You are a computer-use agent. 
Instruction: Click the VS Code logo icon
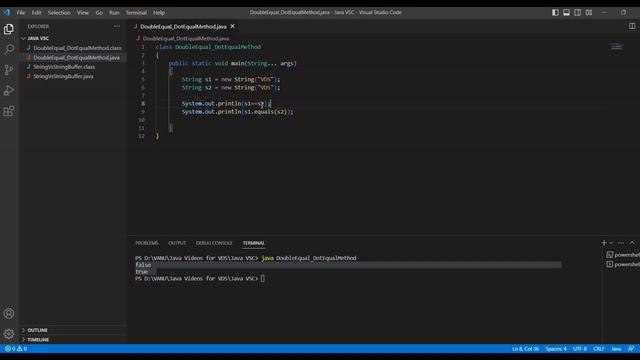7,12
